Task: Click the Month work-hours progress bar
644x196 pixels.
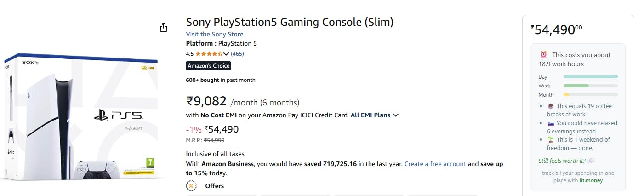Action: 590,95
